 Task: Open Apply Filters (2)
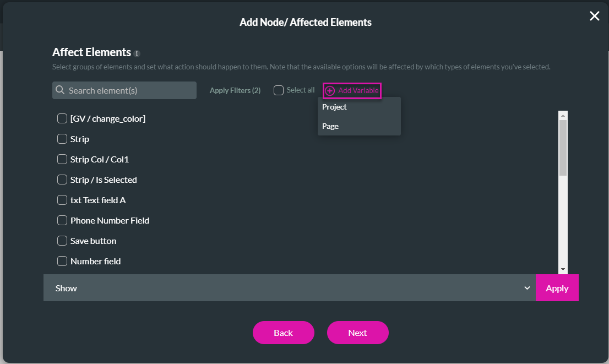pyautogui.click(x=235, y=90)
